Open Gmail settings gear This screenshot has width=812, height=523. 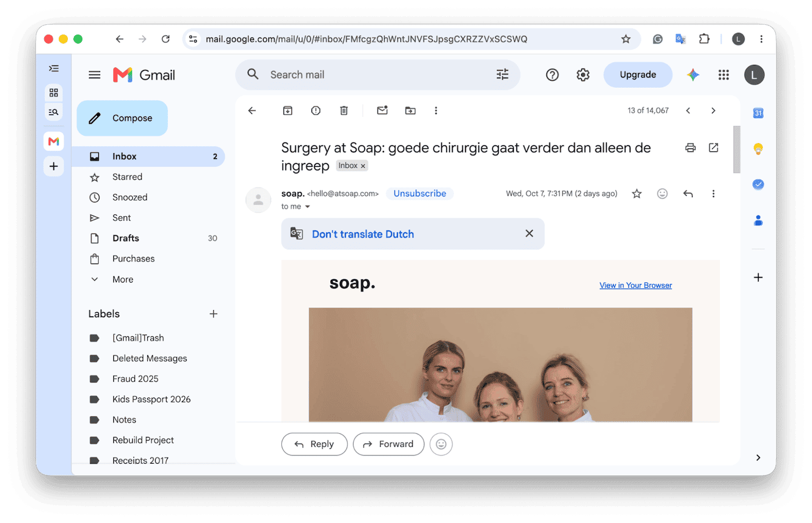tap(583, 75)
